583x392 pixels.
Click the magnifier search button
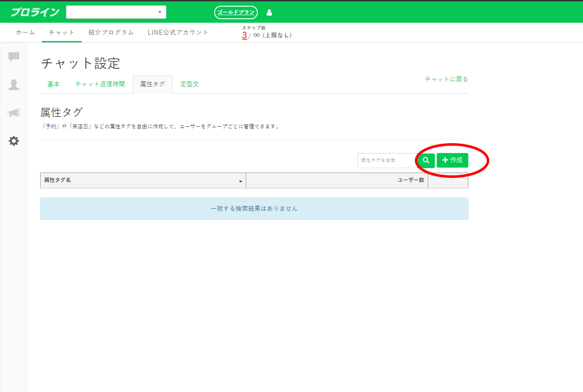click(x=426, y=160)
